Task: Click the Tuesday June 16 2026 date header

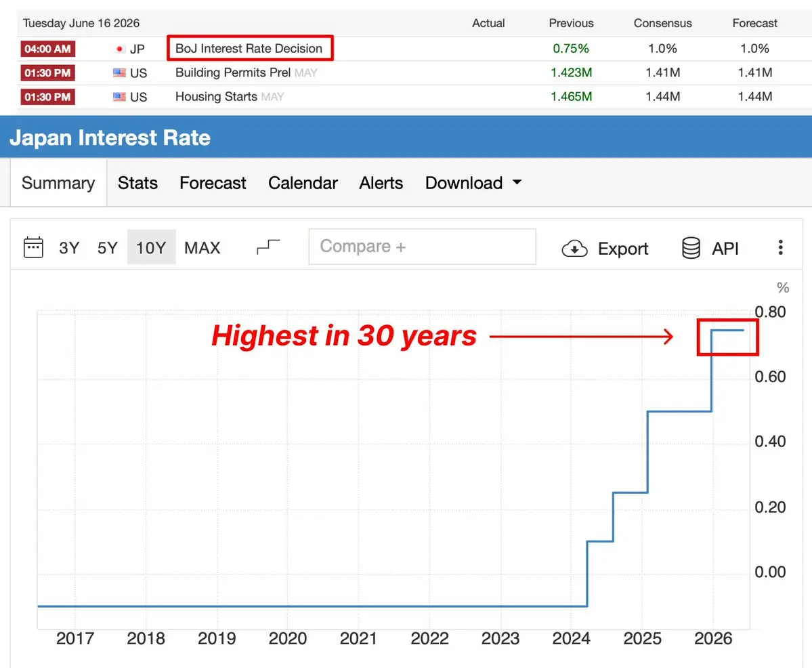Action: [81, 23]
